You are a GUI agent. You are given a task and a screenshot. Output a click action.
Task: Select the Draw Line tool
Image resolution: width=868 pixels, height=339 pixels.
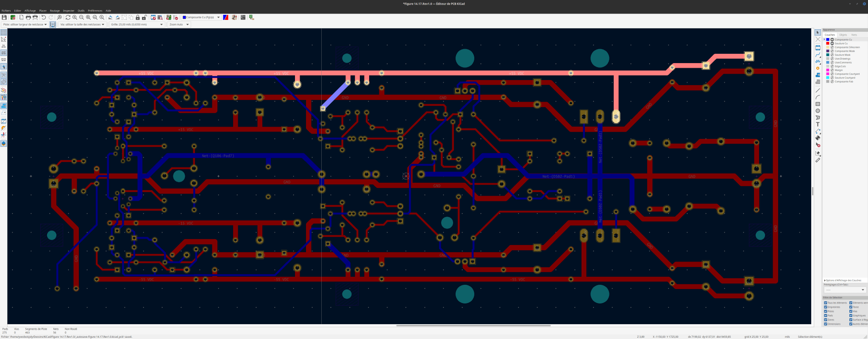coord(818,91)
